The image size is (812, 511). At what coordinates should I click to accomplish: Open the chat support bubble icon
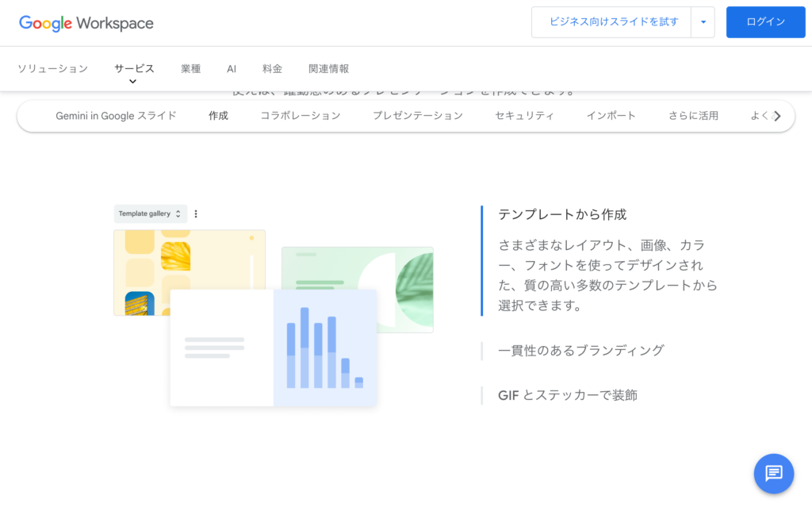pyautogui.click(x=774, y=473)
